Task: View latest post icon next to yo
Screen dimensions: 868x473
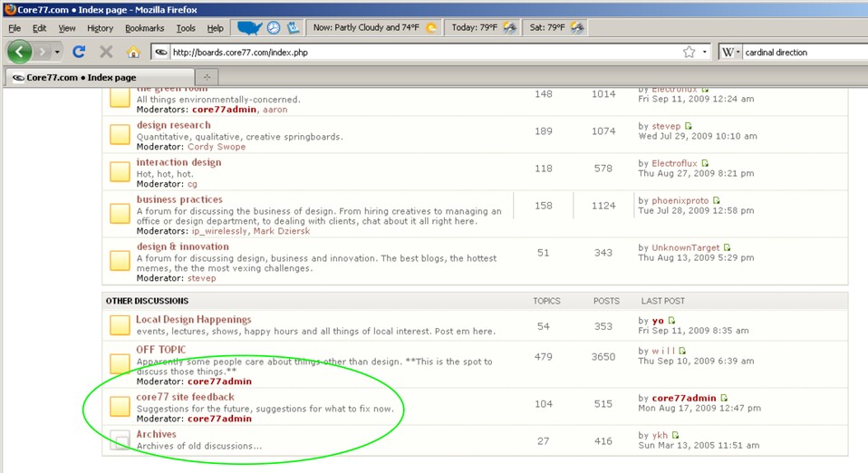Action: pos(671,320)
